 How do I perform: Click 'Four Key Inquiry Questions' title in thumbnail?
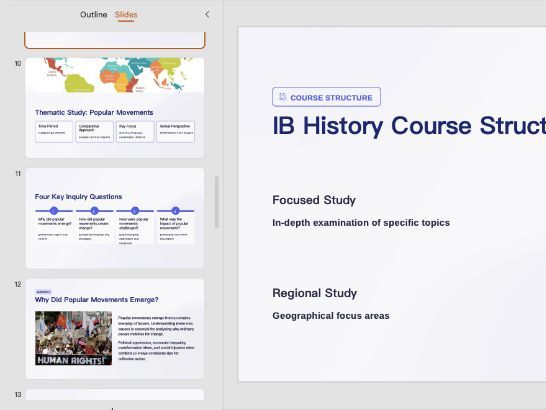pos(78,196)
